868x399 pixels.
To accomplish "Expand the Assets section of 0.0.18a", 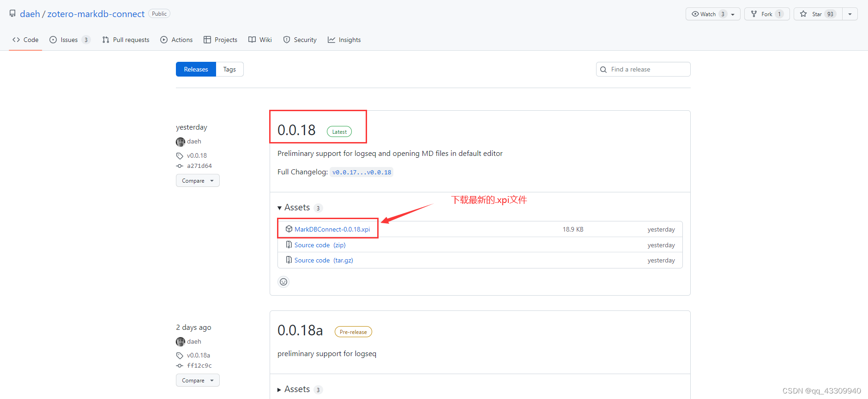I will (300, 389).
